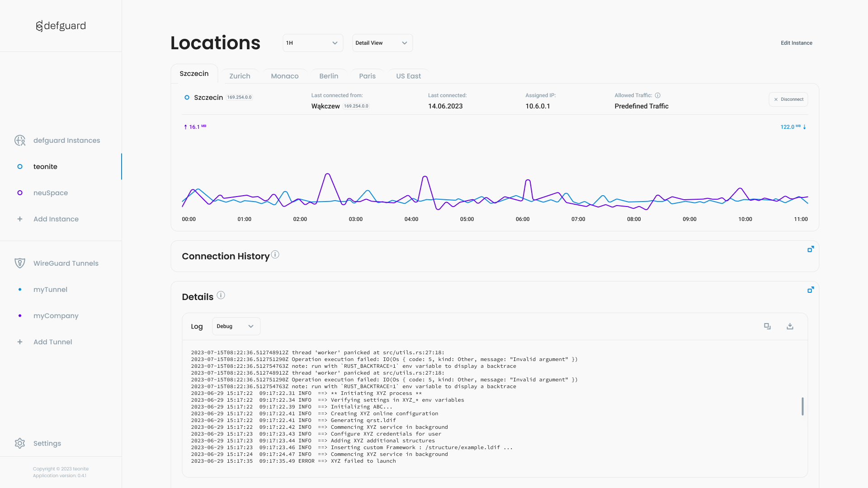
Task: Click the expand icon next to Details panel
Action: (810, 290)
